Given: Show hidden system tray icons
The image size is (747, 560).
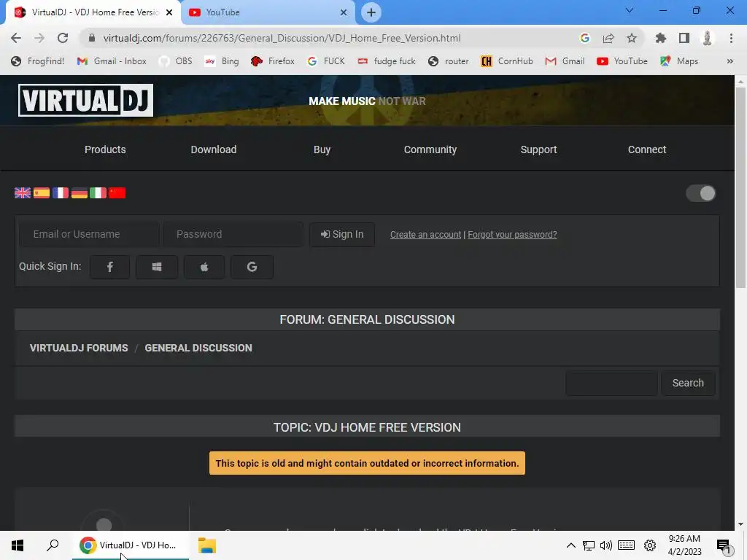Looking at the screenshot, I should (570, 545).
